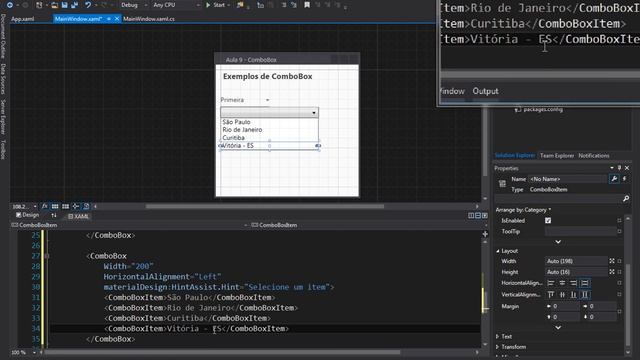The image size is (640, 360).
Task: Click the vertical split pane icon
Action: click(x=471, y=216)
